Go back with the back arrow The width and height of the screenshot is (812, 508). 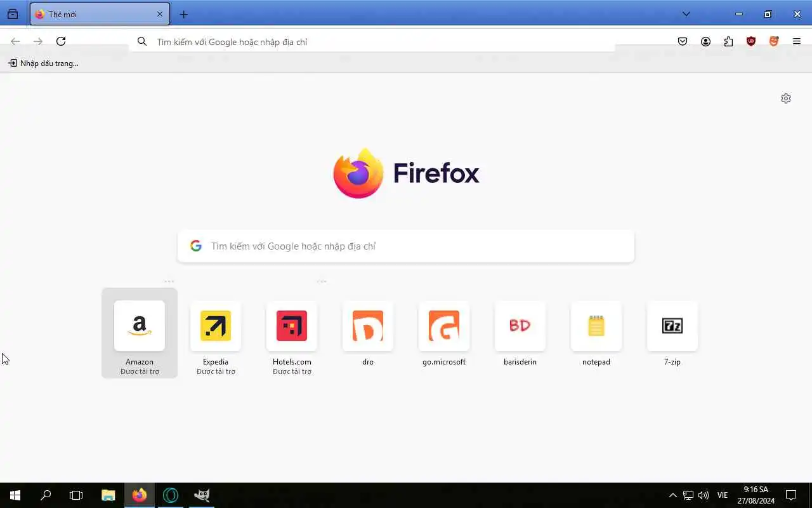(x=15, y=41)
